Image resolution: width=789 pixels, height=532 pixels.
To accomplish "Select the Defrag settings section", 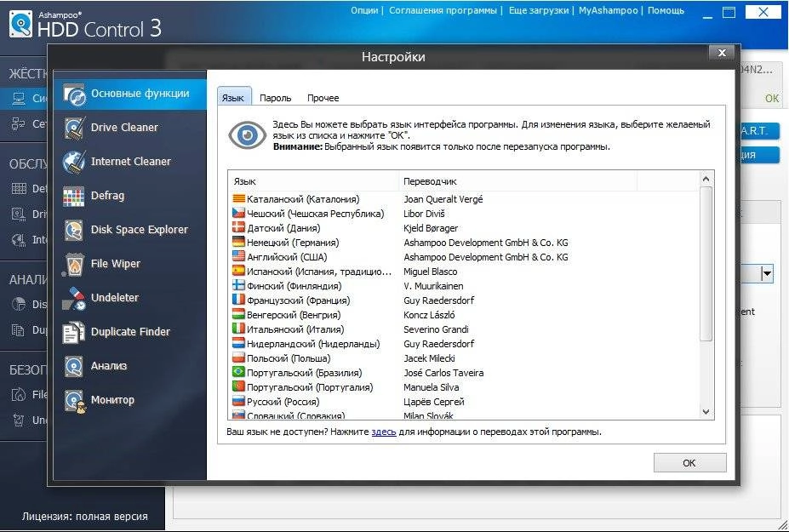I will coord(130,196).
